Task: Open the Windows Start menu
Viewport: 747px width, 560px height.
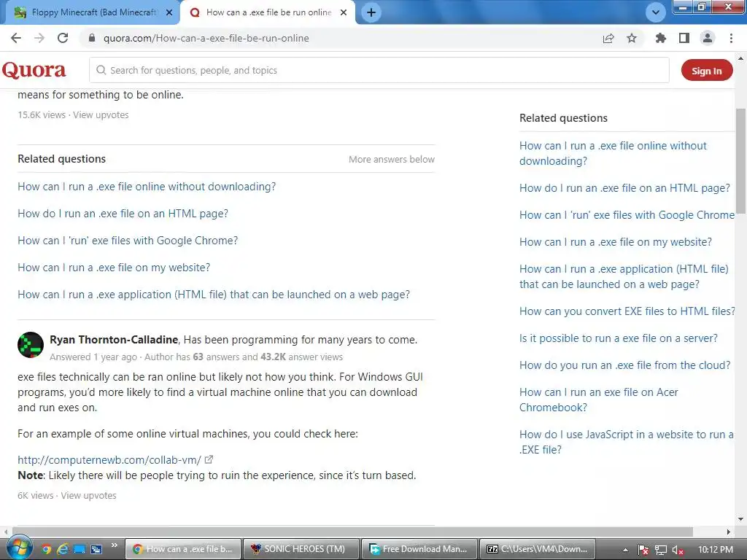Action: click(18, 548)
